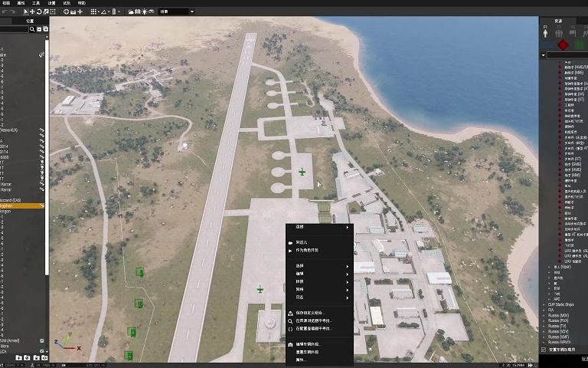This screenshot has height=368, width=588.
Task: Open the top context menu submenu entry
Action: click(x=319, y=227)
